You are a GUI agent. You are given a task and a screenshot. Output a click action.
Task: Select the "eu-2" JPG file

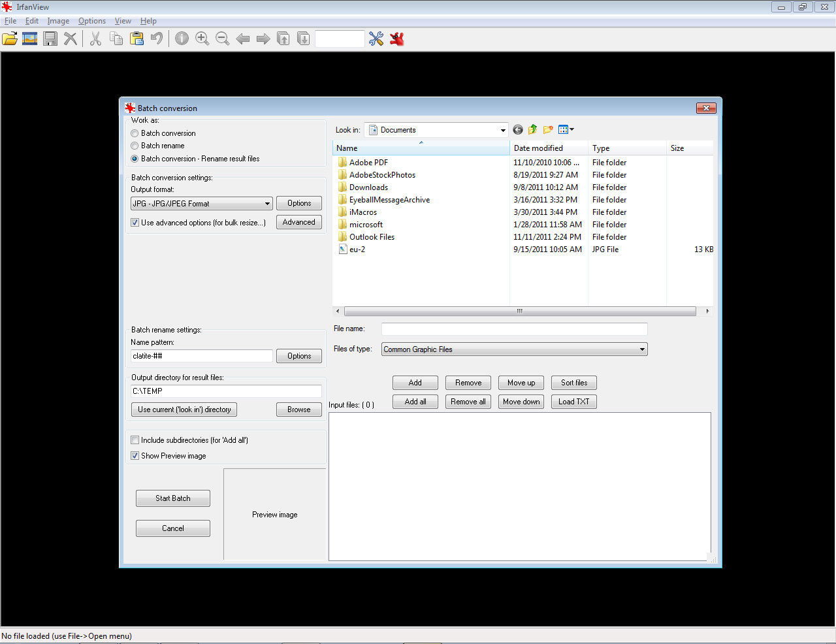[x=357, y=250]
